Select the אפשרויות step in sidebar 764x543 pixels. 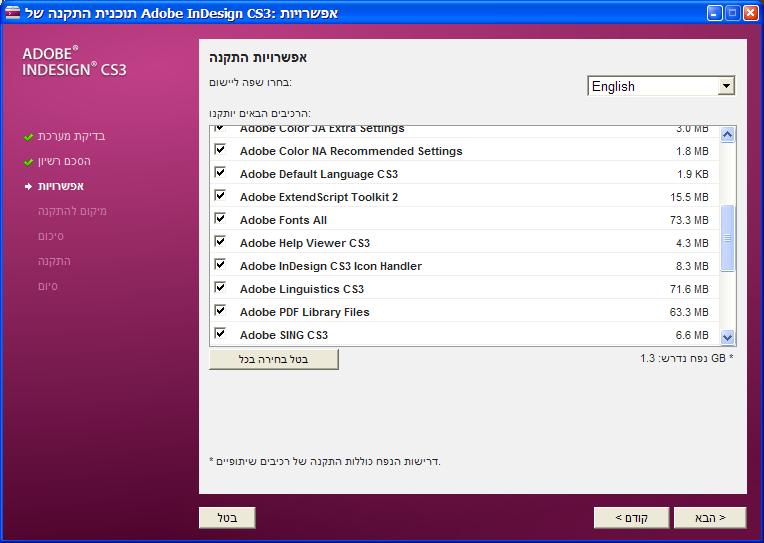pos(61,186)
